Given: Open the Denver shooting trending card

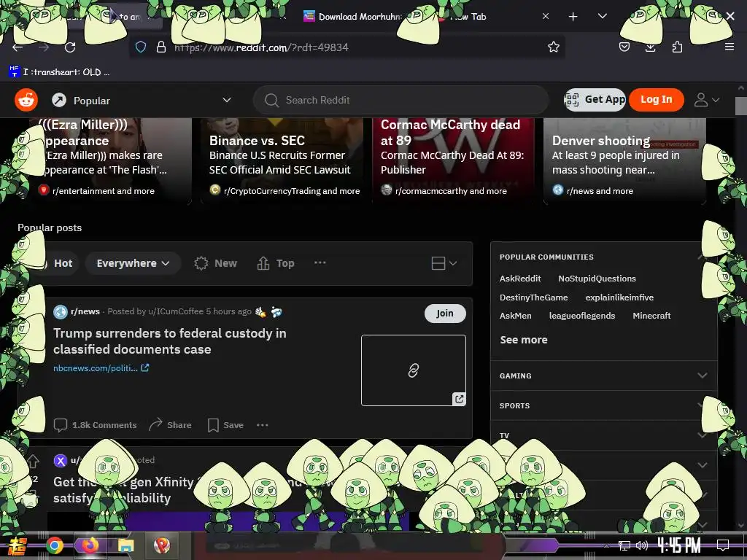Looking at the screenshot, I should (x=624, y=161).
